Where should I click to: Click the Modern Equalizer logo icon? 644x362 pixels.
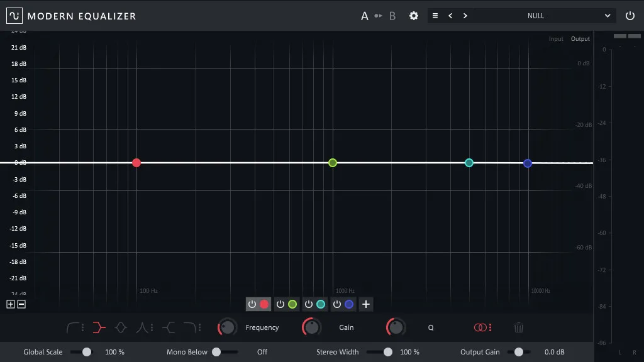pos(14,16)
